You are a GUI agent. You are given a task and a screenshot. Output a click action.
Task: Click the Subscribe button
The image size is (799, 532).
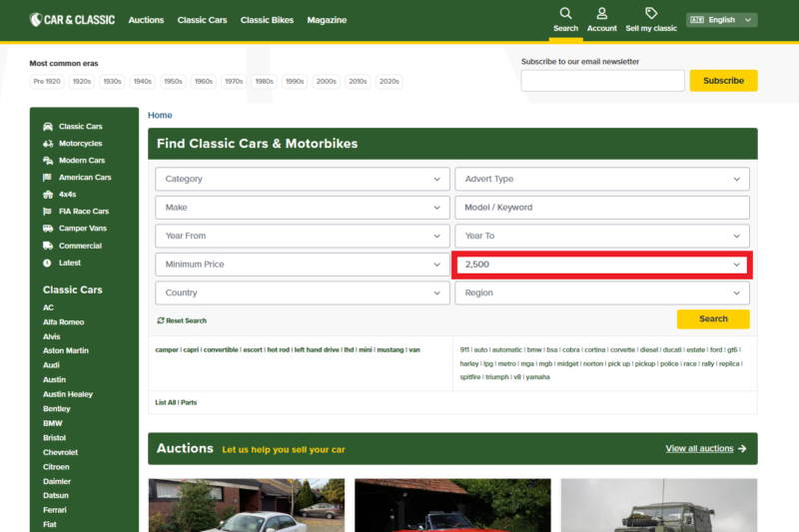(723, 81)
